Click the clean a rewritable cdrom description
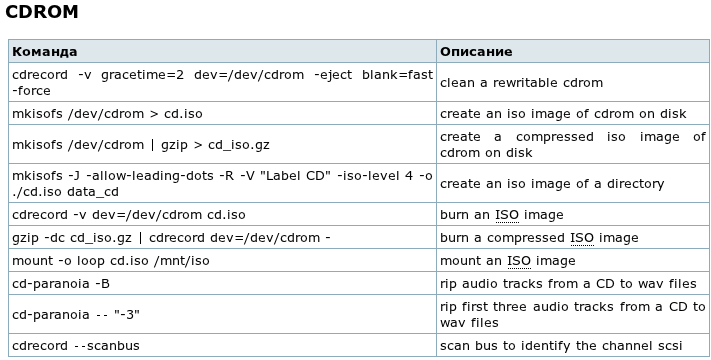 pyautogui.click(x=521, y=83)
